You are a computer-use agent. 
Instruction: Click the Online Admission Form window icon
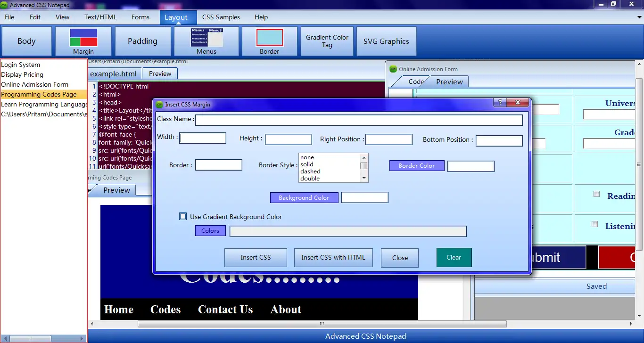tap(393, 69)
